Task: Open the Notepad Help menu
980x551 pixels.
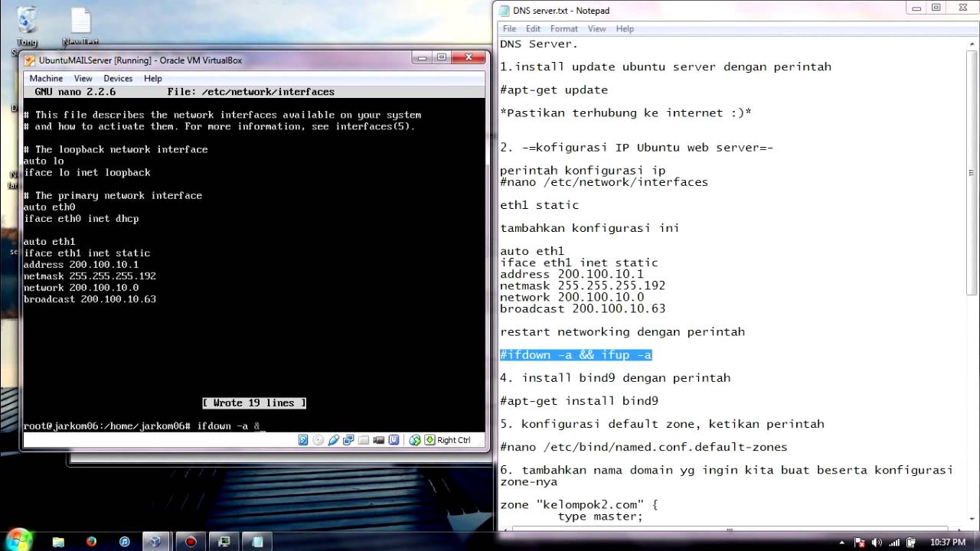Action: pyautogui.click(x=625, y=28)
